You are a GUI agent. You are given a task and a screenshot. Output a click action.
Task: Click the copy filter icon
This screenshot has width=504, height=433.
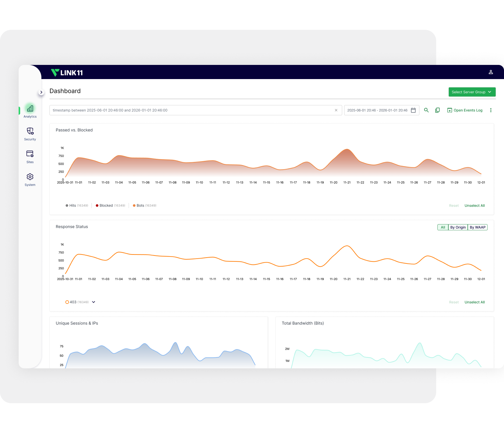click(x=437, y=110)
